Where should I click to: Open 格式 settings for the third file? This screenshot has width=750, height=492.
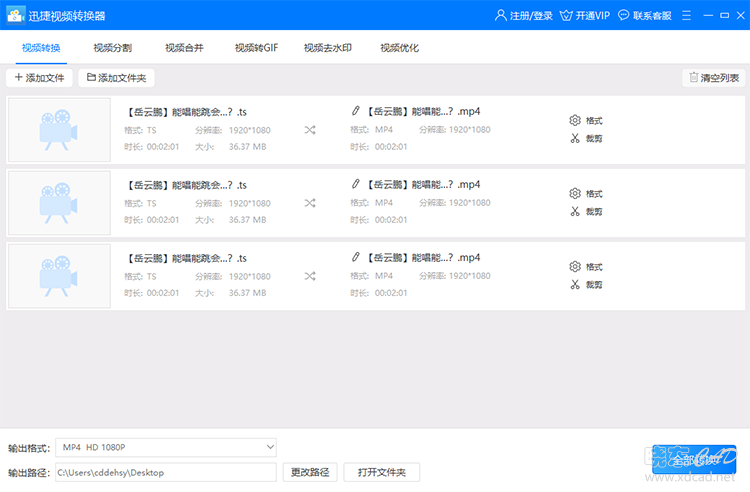click(586, 267)
